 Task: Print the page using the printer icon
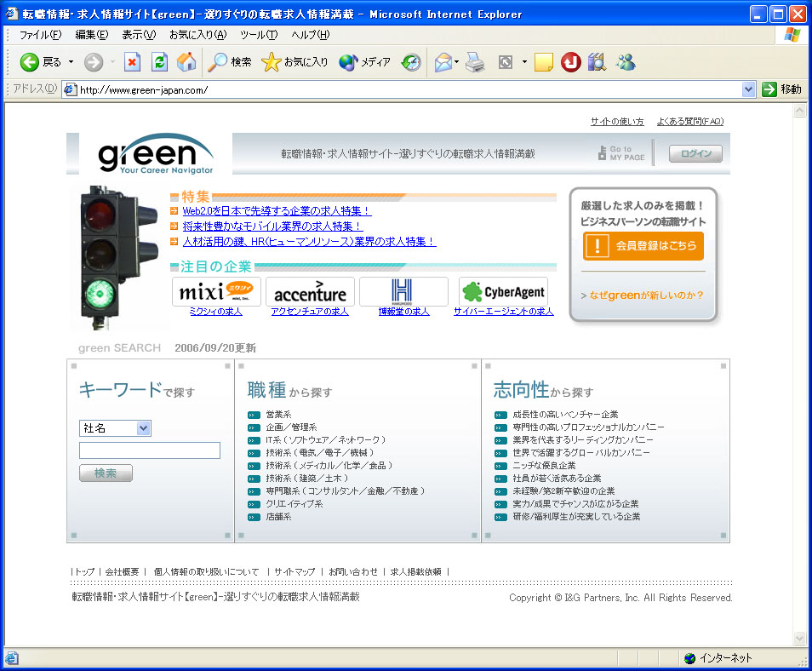[475, 62]
